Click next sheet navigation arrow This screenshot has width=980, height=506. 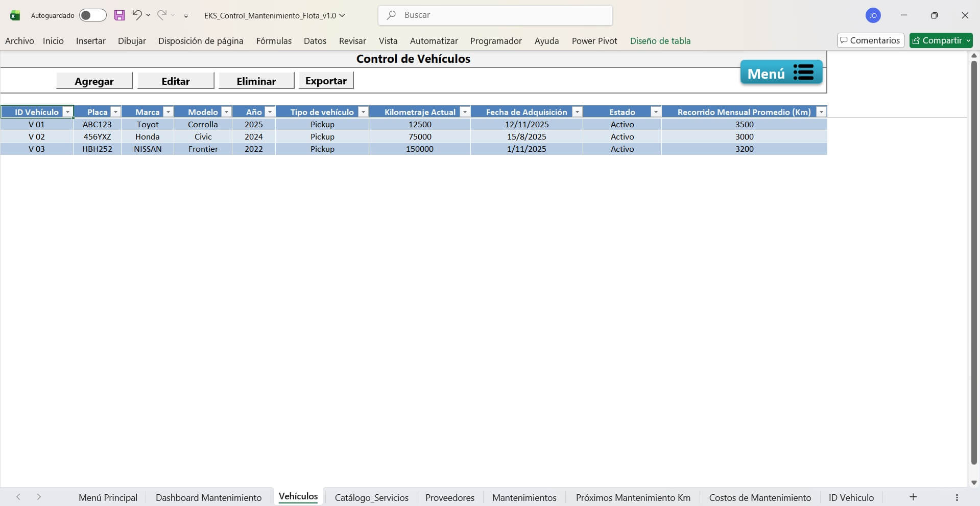click(39, 497)
